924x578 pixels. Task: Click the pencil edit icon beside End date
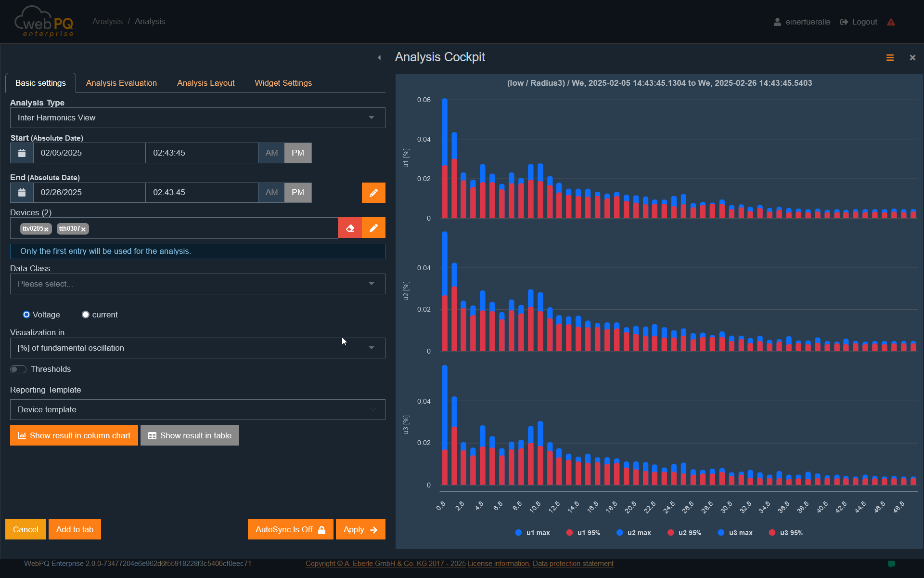(x=373, y=193)
